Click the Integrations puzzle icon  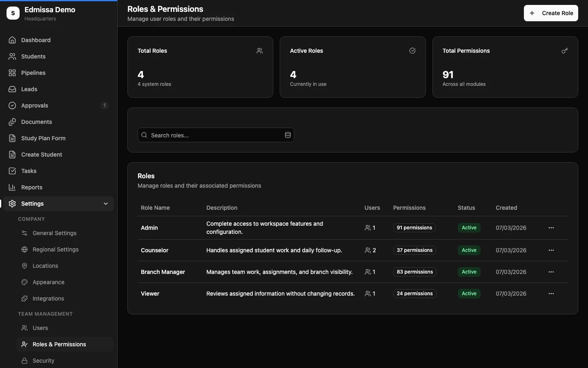(x=24, y=298)
